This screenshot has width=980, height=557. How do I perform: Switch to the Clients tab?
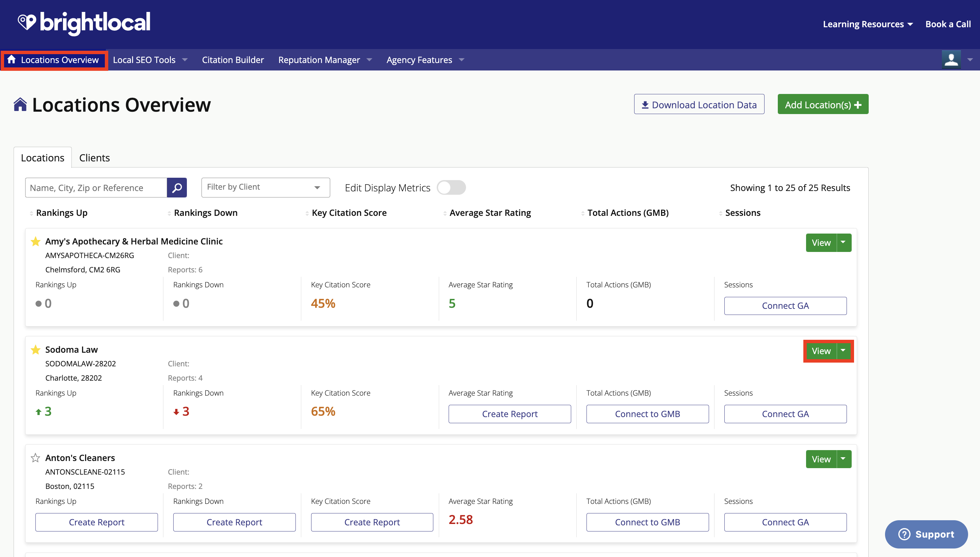coord(94,158)
